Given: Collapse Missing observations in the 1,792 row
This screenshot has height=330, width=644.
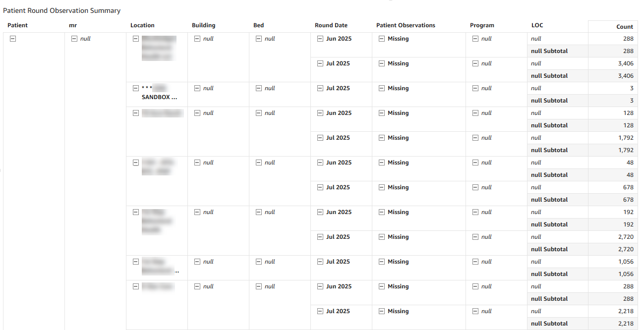Looking at the screenshot, I should pos(382,138).
